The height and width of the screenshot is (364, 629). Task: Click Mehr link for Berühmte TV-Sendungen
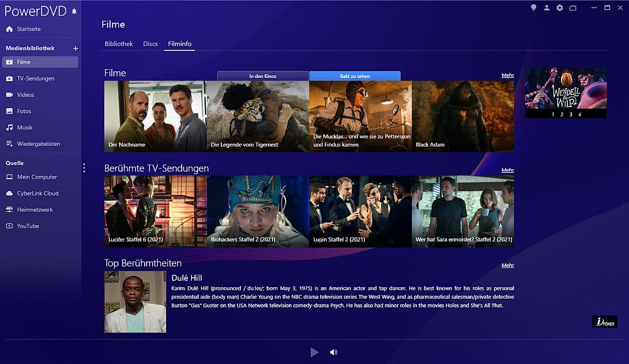click(x=508, y=170)
